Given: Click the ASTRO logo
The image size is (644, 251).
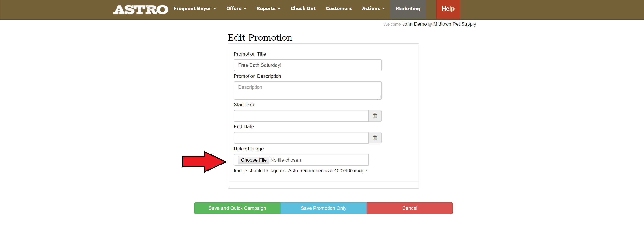Looking at the screenshot, I should 140,9.
